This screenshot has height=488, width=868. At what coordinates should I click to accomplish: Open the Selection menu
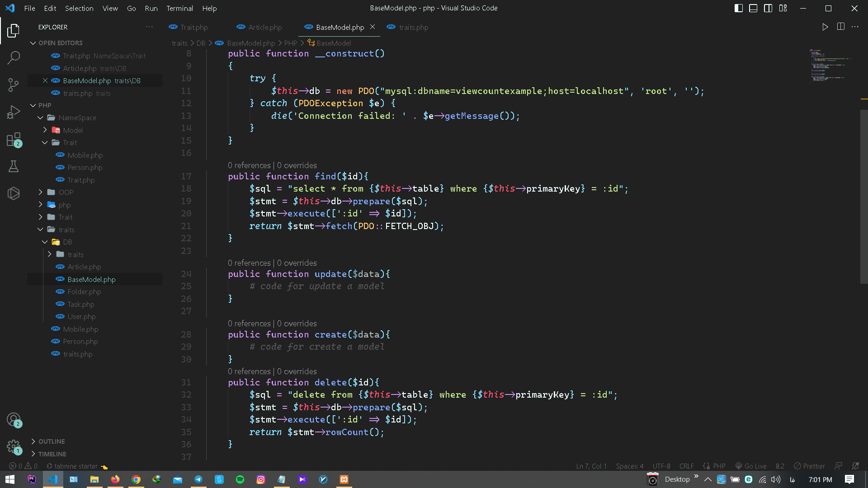point(79,8)
